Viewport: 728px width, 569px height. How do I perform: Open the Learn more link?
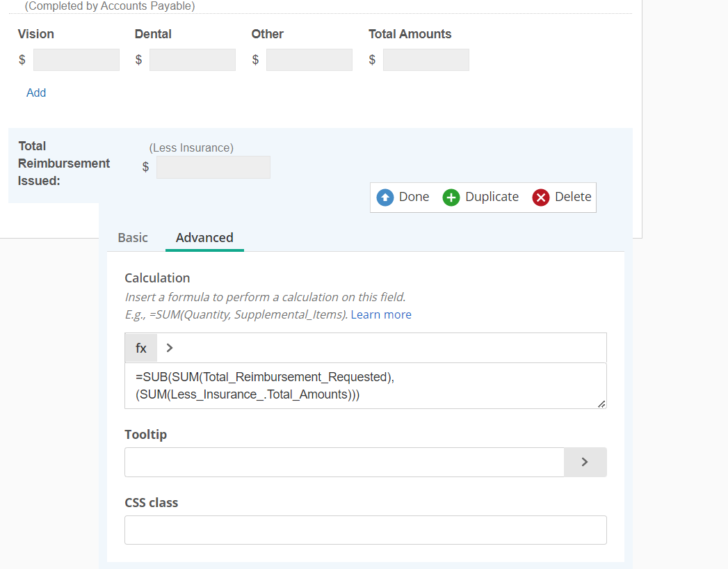[x=381, y=314]
